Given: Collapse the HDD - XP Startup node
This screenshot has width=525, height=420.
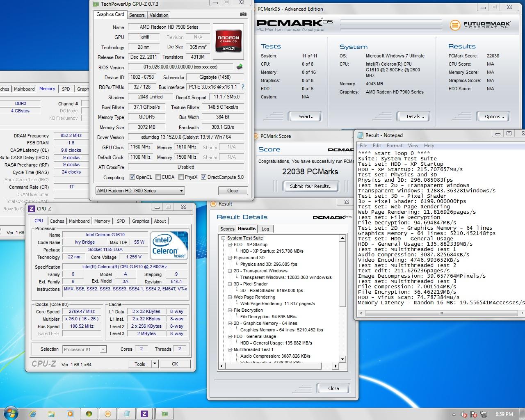Looking at the screenshot, I should [230, 244].
